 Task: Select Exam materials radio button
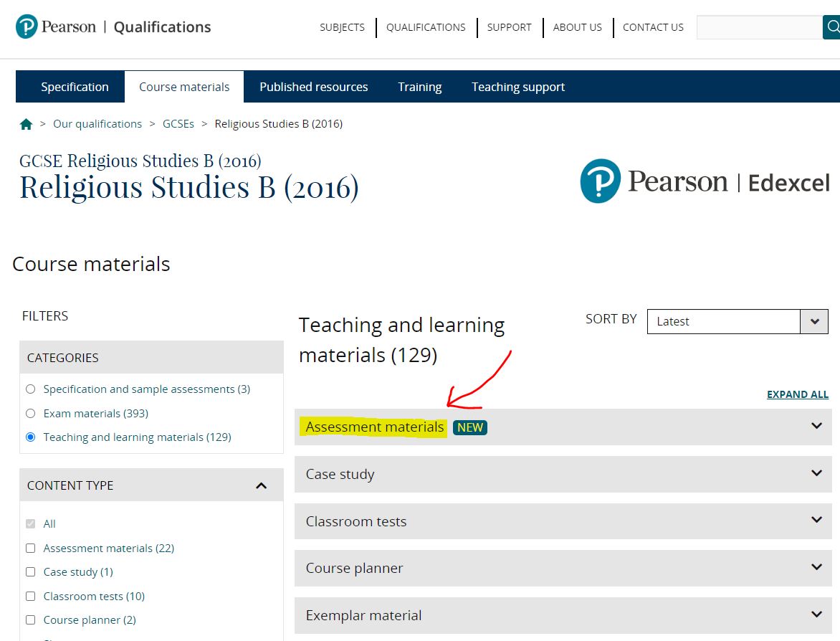(30, 414)
